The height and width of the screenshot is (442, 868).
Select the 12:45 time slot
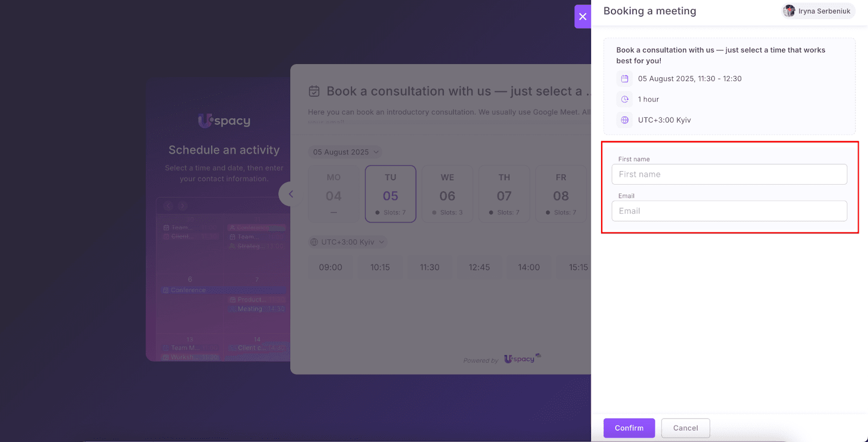pyautogui.click(x=479, y=267)
